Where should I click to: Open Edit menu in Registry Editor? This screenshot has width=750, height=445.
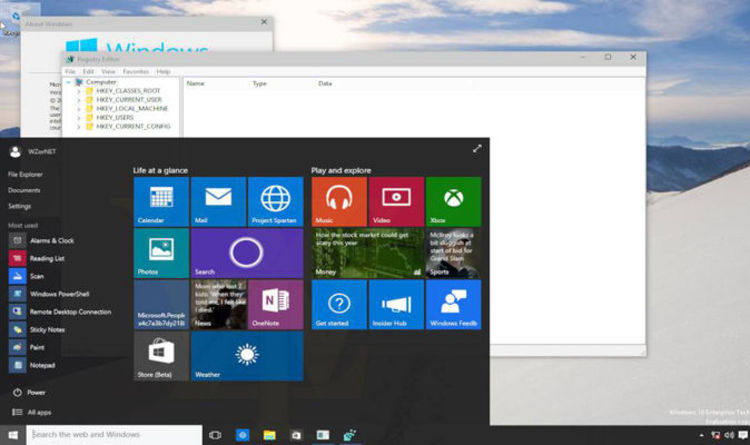coord(88,71)
